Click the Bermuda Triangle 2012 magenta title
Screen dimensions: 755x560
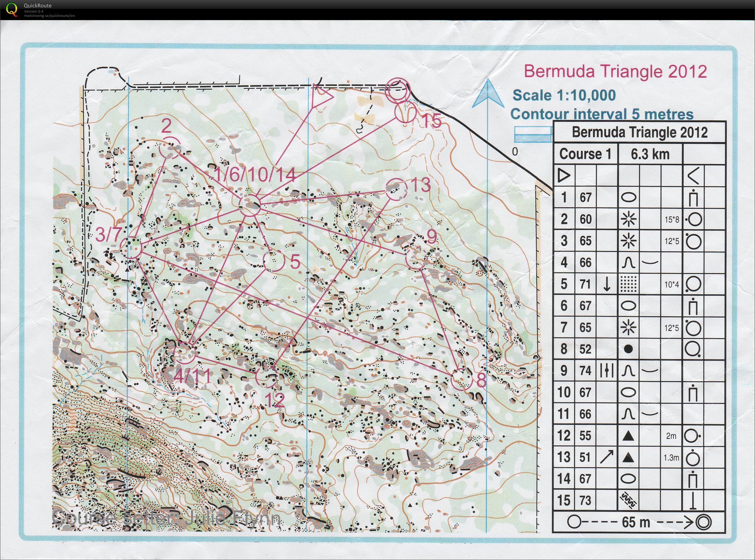coord(615,71)
